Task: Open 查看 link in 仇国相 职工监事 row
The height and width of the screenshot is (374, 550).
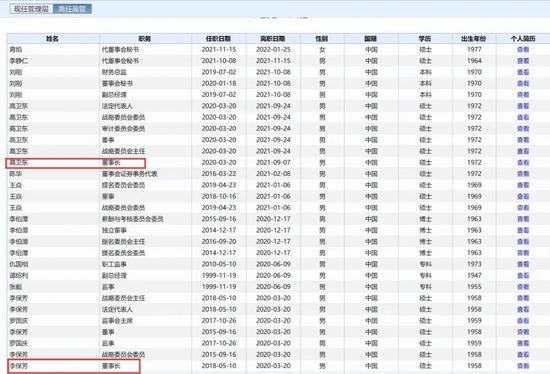Action: (523, 264)
